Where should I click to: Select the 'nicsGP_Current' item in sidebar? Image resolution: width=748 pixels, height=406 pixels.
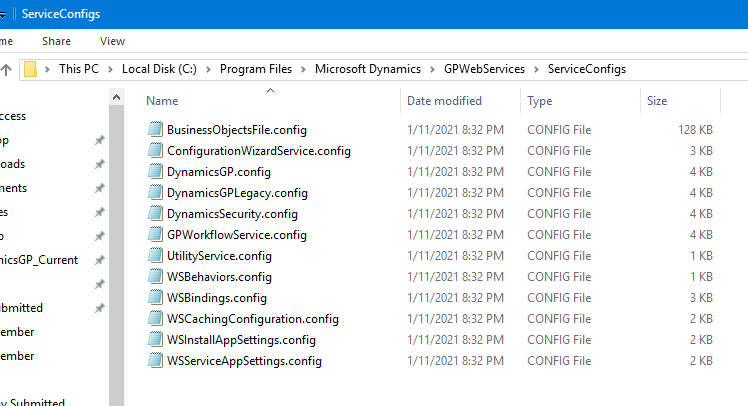pyautogui.click(x=39, y=260)
